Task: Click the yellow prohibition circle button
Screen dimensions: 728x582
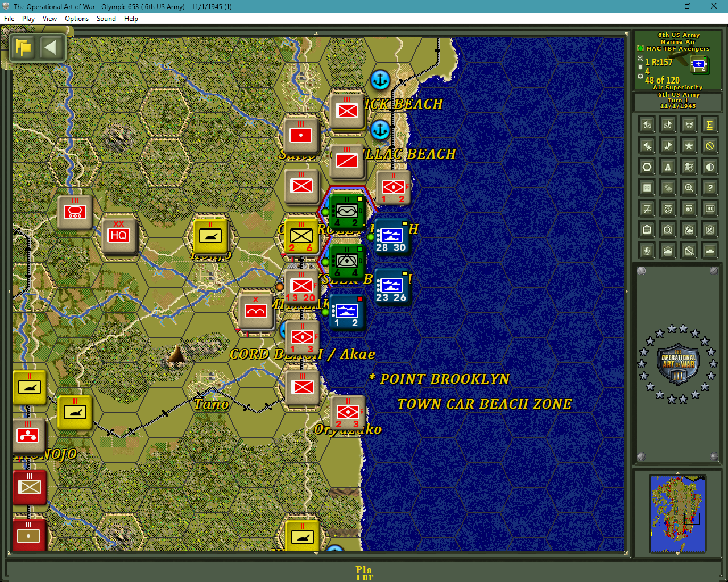Action: [710, 146]
